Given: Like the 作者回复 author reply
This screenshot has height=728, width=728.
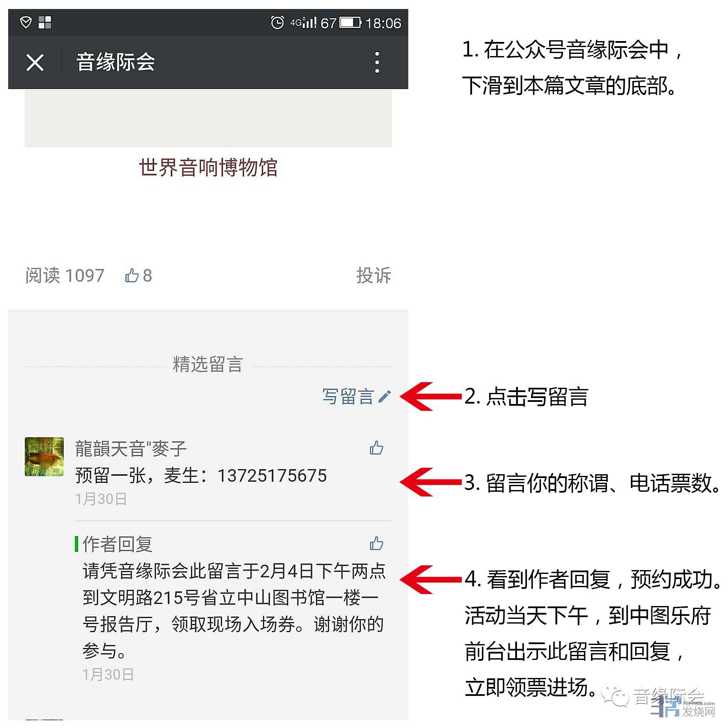Looking at the screenshot, I should [376, 543].
